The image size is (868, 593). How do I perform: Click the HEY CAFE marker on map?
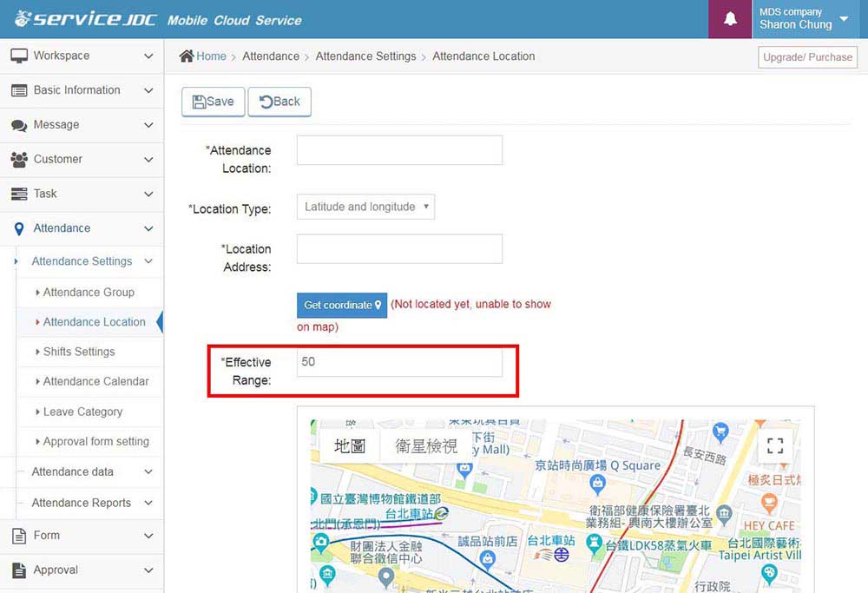point(769,504)
